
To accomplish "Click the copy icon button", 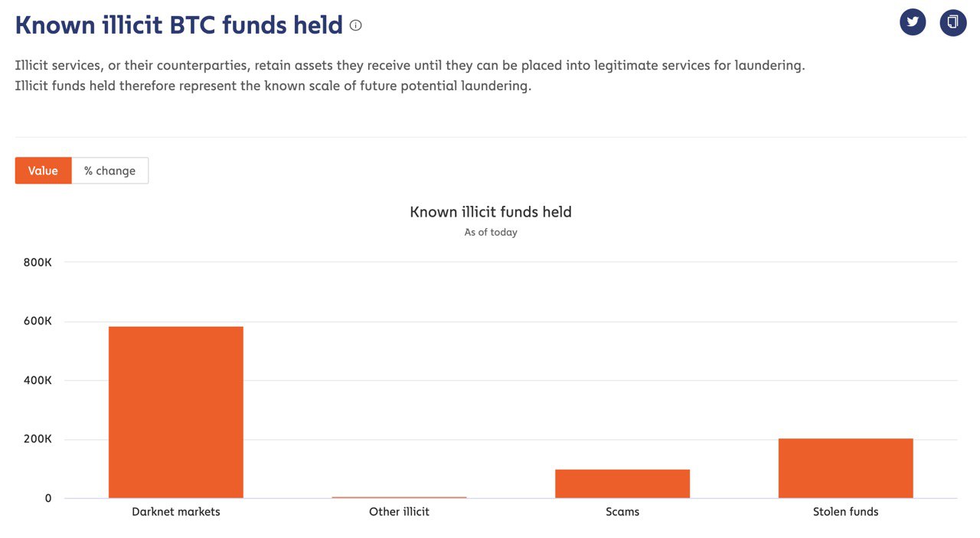I will coord(953,22).
